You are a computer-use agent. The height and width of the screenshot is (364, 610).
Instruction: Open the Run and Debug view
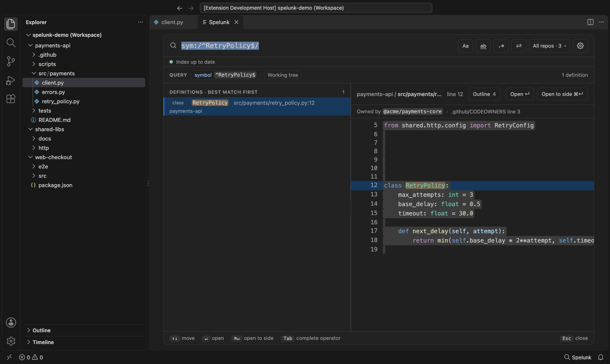11,80
